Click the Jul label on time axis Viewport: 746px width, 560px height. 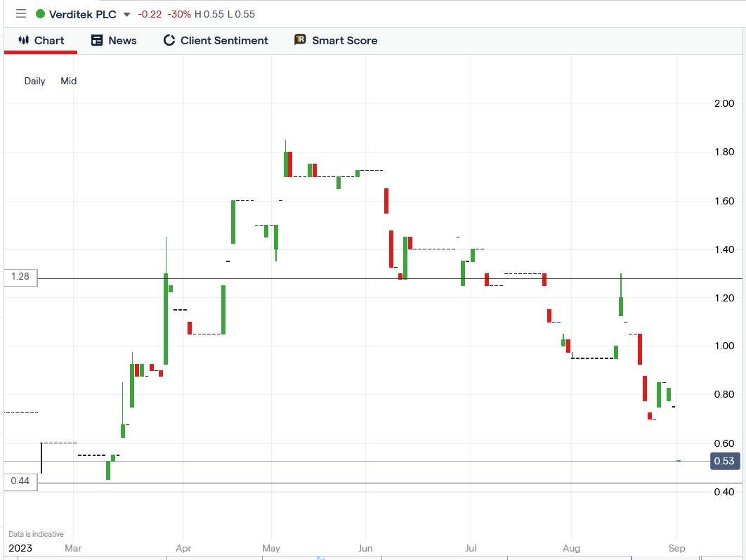[x=471, y=548]
